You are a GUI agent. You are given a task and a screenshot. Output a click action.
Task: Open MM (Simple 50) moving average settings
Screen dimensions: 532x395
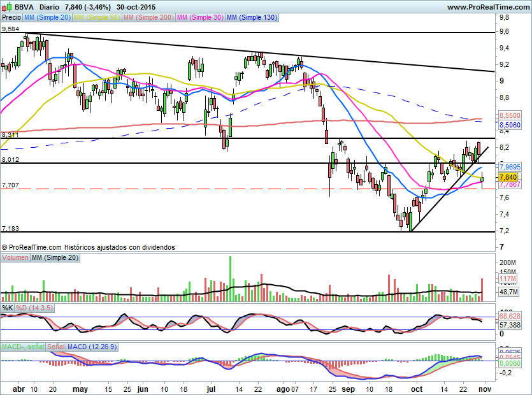pos(97,18)
